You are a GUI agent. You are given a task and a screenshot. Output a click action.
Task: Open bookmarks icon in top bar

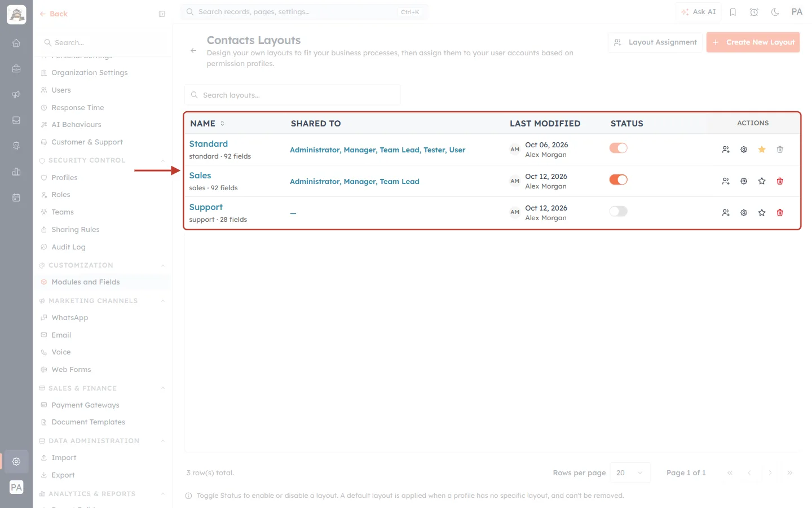[733, 12]
